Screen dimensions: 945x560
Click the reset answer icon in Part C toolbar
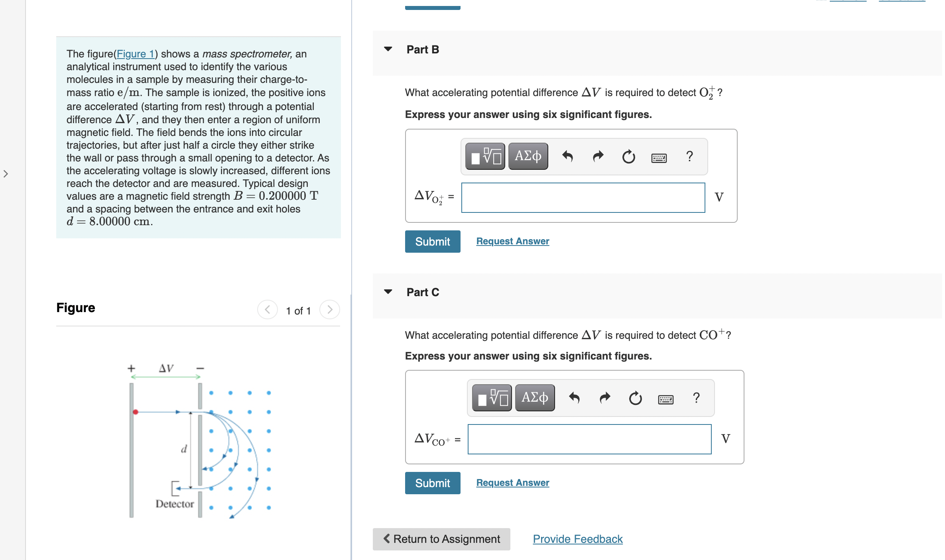[x=635, y=397]
